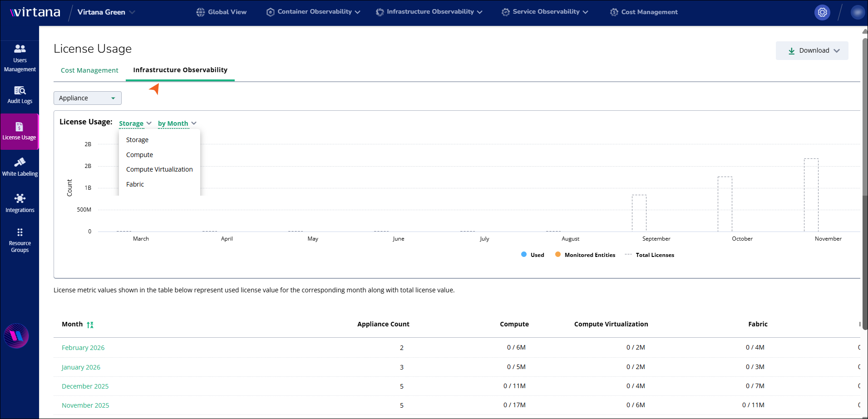This screenshot has width=868, height=419.
Task: Click the vertical page scrollbar
Action: tap(864, 182)
